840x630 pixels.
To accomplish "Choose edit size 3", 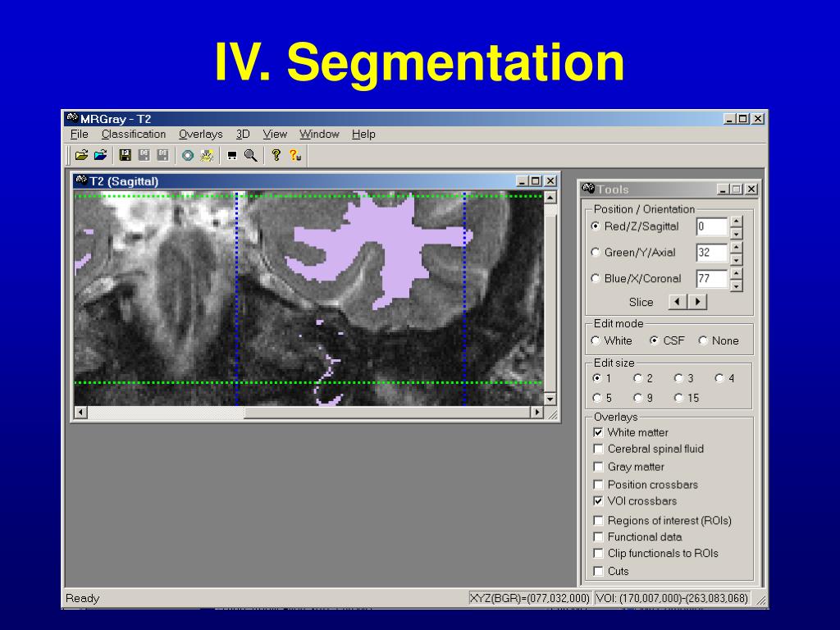I will 678,378.
